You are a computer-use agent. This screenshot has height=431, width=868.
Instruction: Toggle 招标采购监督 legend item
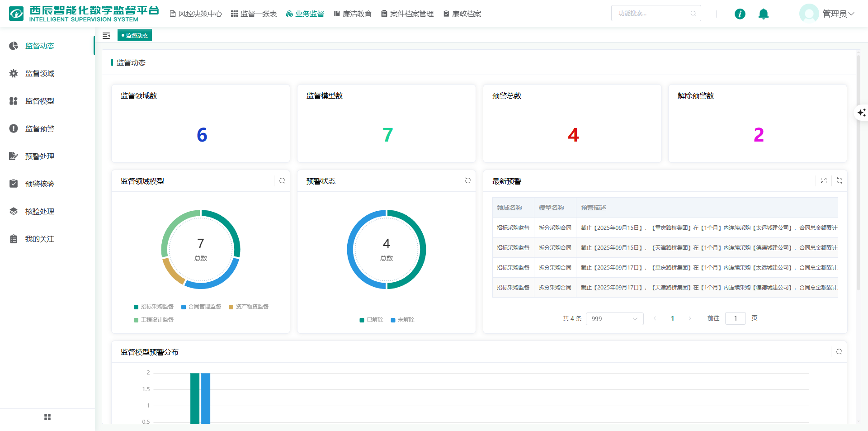pos(154,307)
